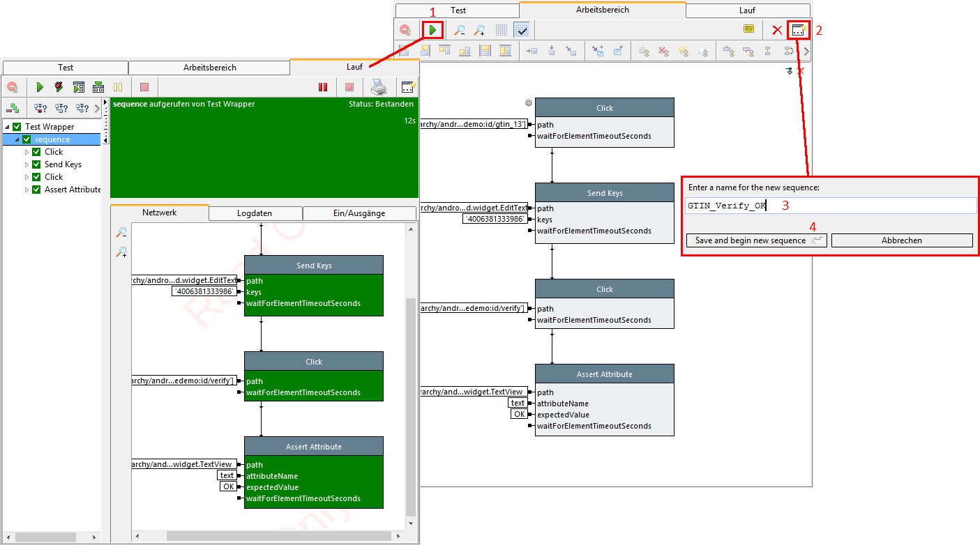Toggle the Test Wrapper checkbox
The image size is (980, 545).
[17, 127]
